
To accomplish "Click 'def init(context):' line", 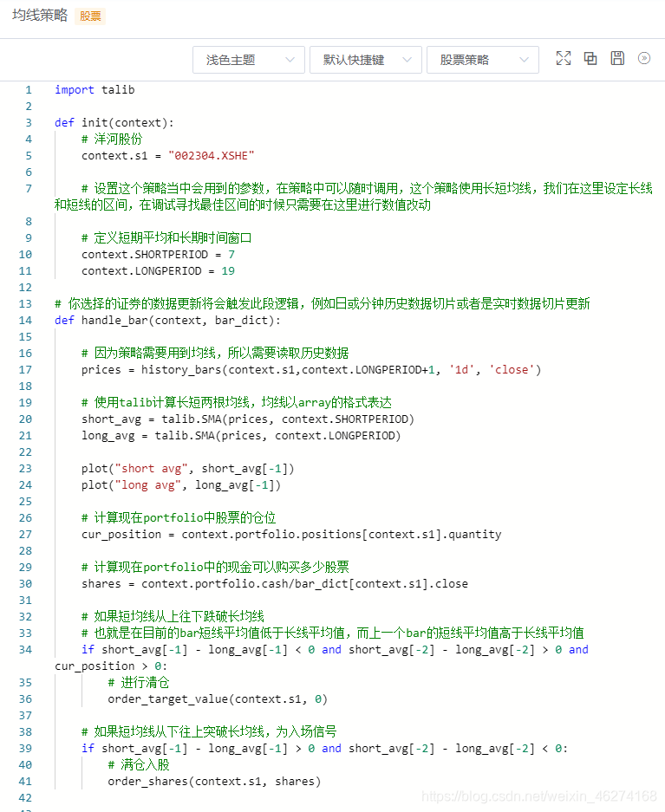I will click(114, 123).
